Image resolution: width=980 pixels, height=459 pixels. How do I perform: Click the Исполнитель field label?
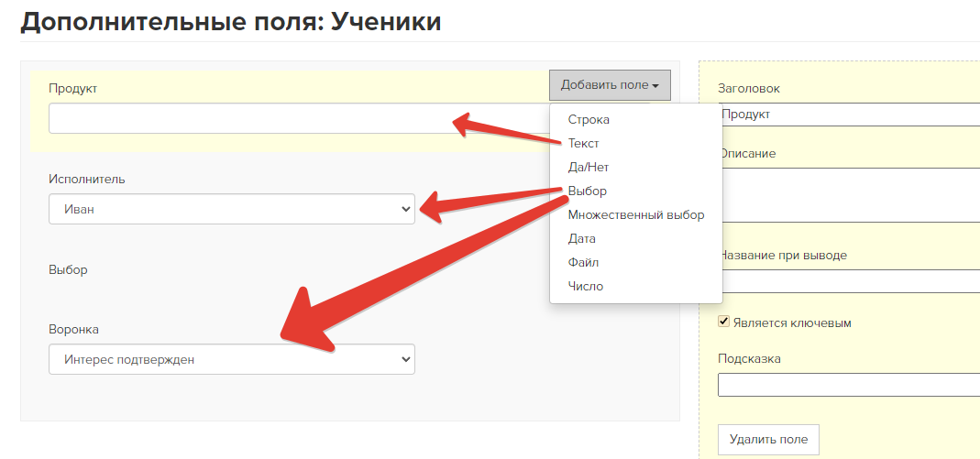click(87, 180)
